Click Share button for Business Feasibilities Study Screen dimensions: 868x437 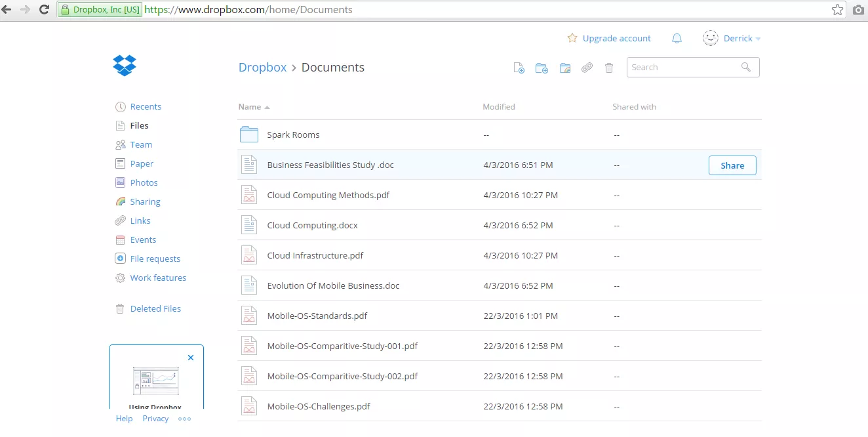tap(732, 165)
